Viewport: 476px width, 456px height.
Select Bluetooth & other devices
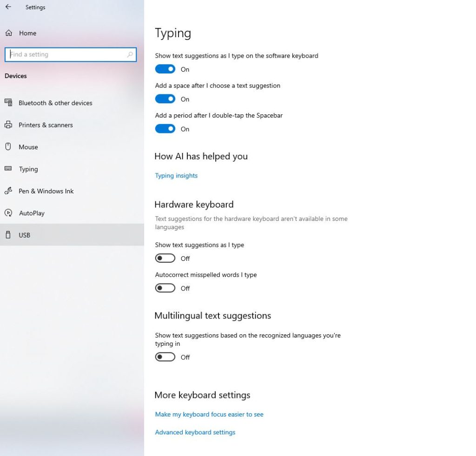pyautogui.click(x=72, y=103)
